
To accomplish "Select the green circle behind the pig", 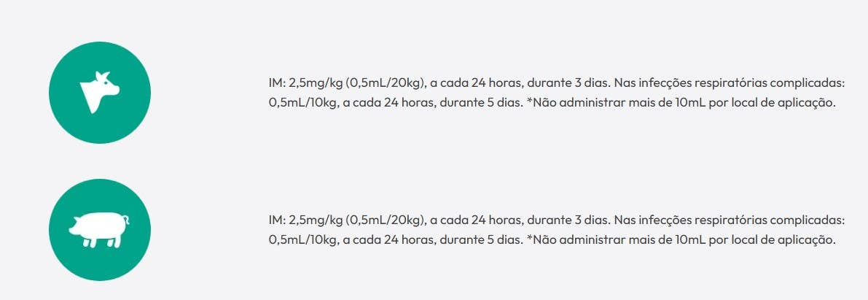I will 100,230.
